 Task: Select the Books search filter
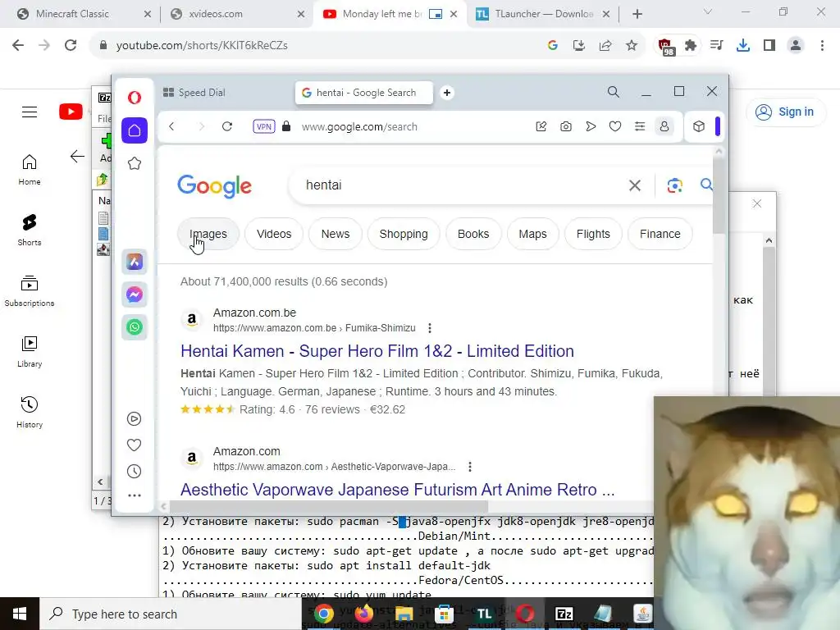click(x=473, y=234)
